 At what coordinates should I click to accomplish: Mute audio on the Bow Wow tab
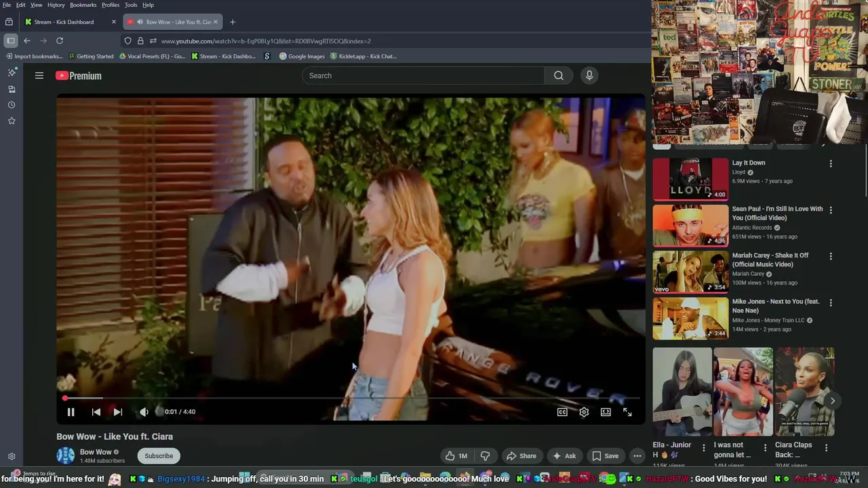140,22
